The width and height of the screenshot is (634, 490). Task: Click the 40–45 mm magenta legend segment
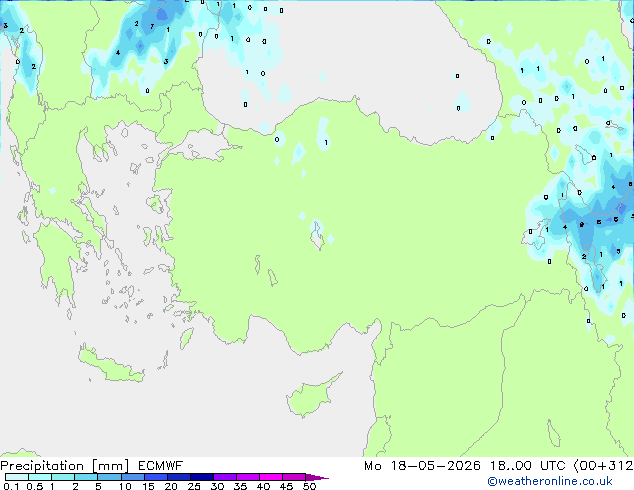(x=271, y=477)
